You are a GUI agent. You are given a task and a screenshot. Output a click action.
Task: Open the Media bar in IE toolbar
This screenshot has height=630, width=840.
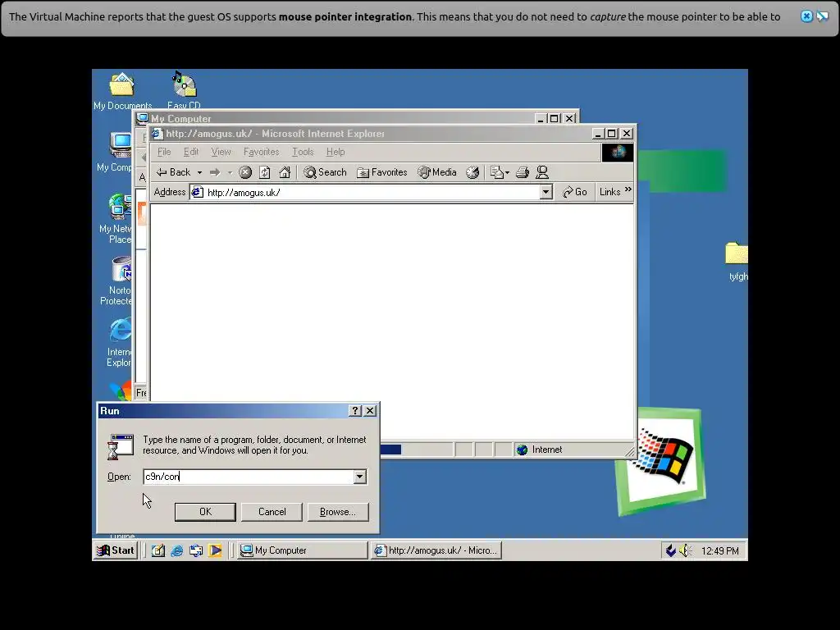point(437,172)
